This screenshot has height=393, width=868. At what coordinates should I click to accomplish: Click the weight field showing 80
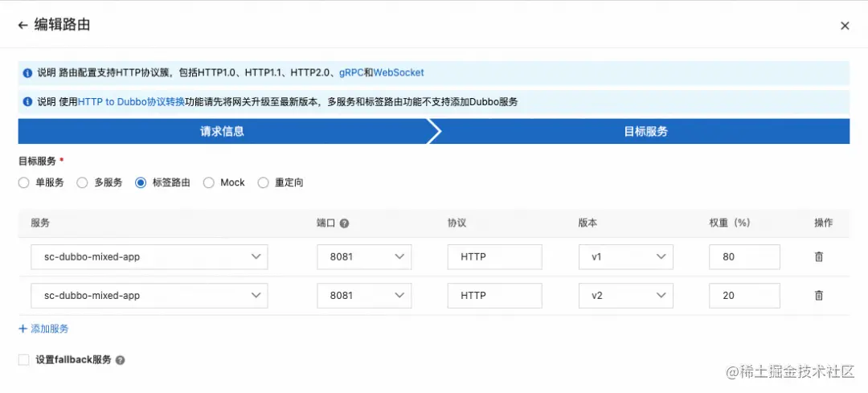(x=744, y=257)
